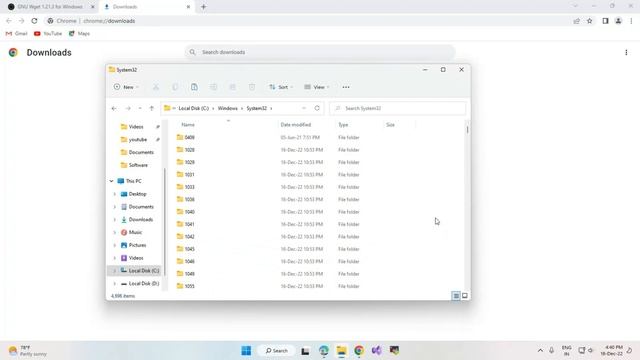Open recent locations dropdown arrow

(140, 108)
